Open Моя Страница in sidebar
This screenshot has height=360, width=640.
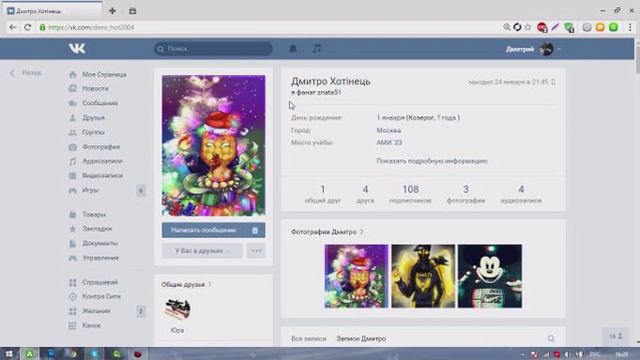(x=104, y=74)
